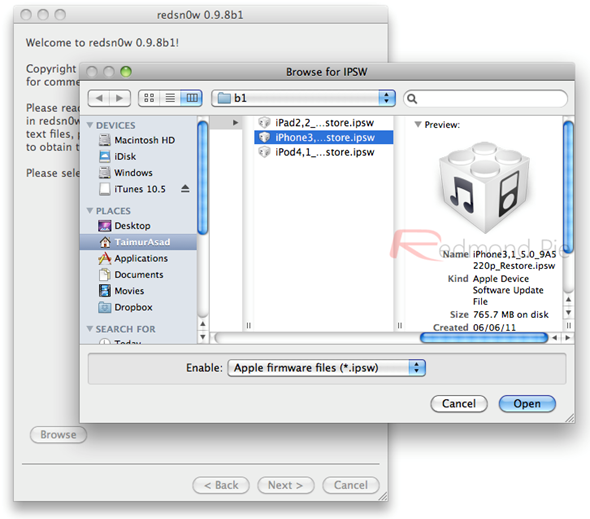Click the Macintosh HD drive icon
The height and width of the screenshot is (519, 590).
(x=104, y=140)
